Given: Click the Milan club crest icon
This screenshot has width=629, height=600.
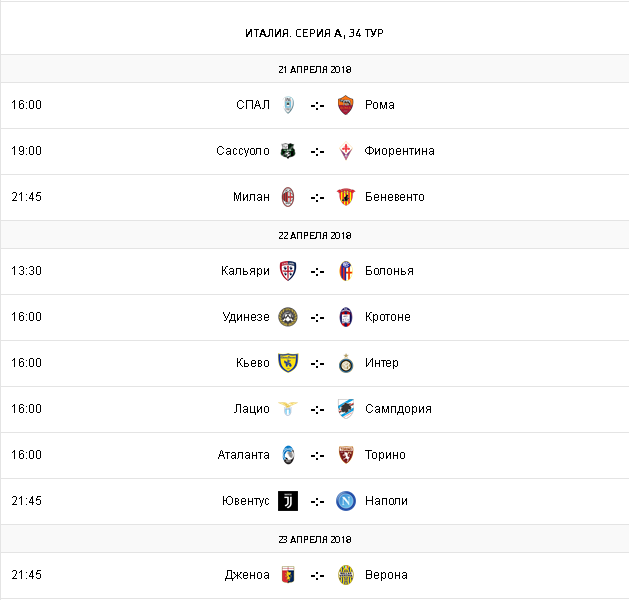Looking at the screenshot, I should [288, 197].
